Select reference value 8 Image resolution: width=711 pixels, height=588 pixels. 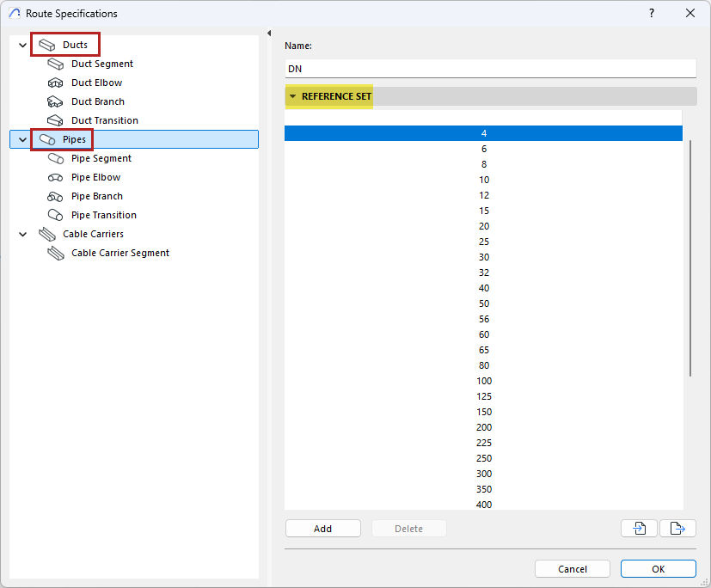[483, 164]
